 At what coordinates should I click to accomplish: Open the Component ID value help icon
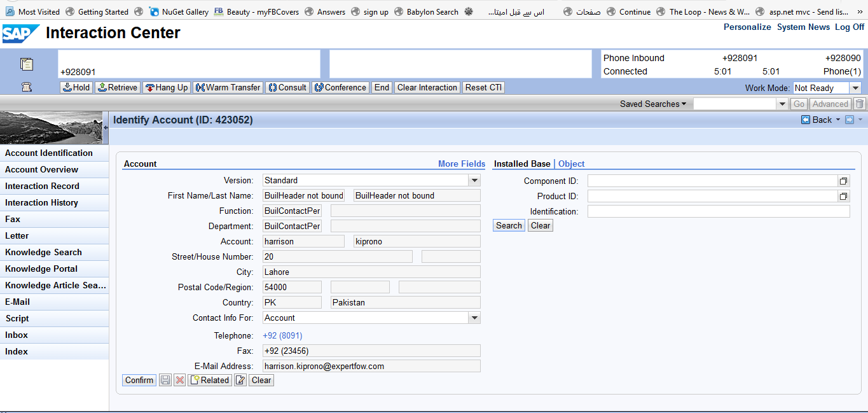point(844,181)
